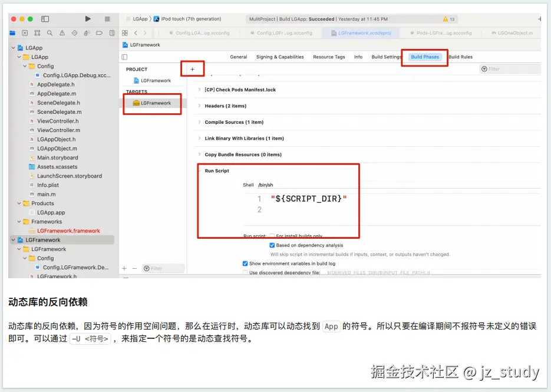
Task: Expand the Headers (2 items) phase
Action: tap(199, 106)
